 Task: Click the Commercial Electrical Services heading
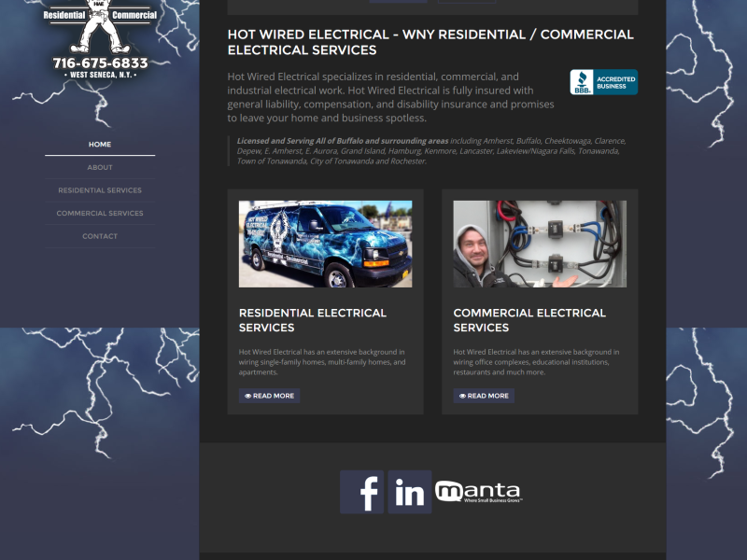(x=529, y=320)
